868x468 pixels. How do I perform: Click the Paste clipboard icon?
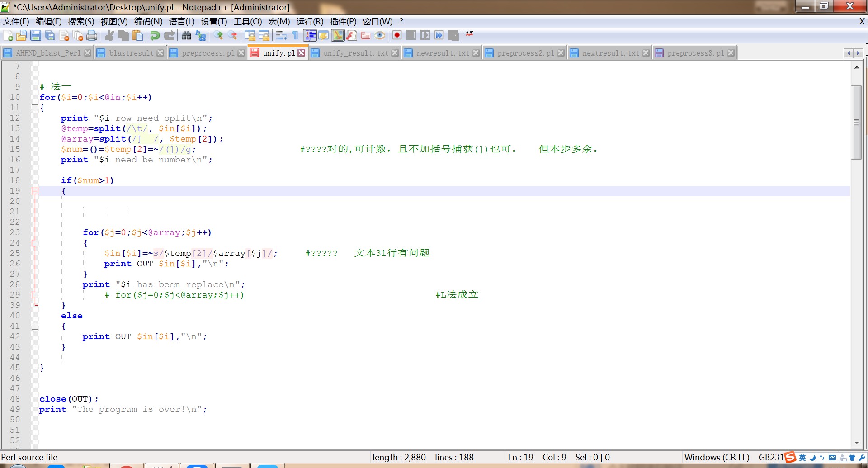(x=137, y=35)
